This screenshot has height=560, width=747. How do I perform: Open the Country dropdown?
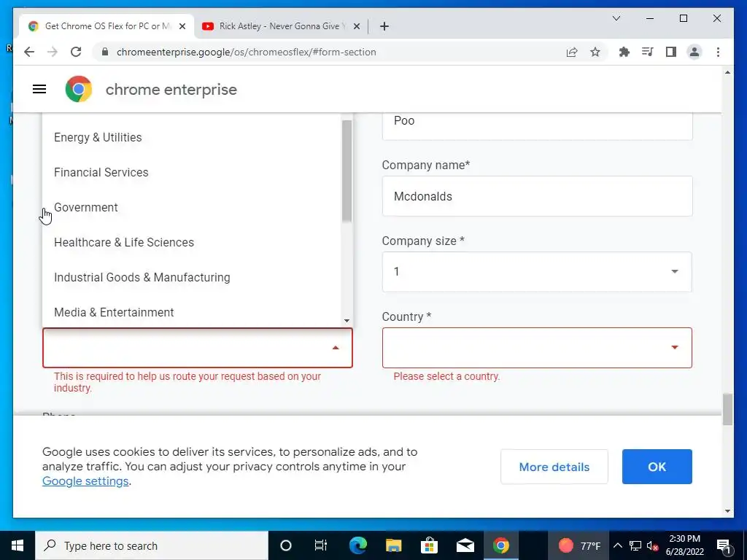point(537,348)
